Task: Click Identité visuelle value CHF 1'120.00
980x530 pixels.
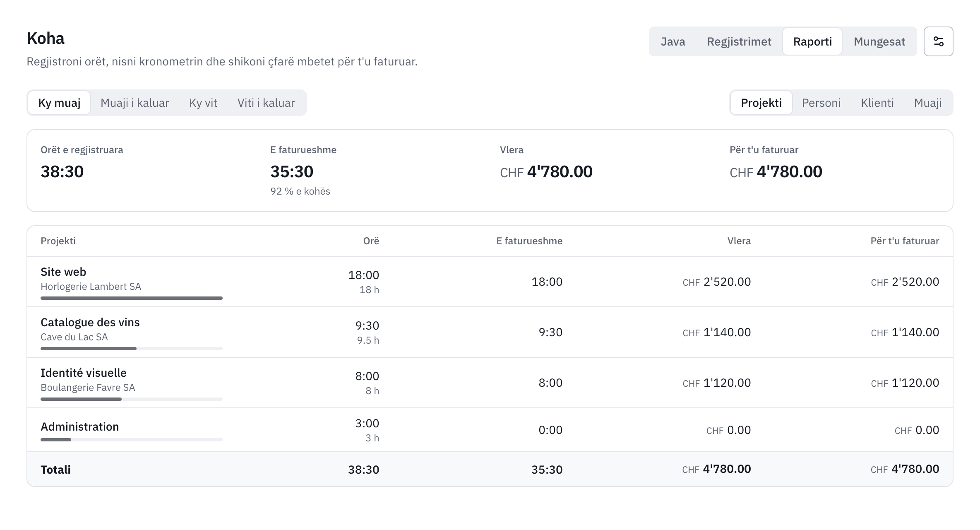Action: click(x=716, y=383)
